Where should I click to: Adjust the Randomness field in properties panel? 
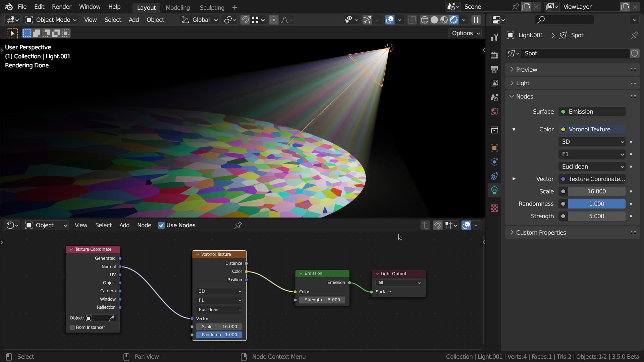(x=596, y=204)
